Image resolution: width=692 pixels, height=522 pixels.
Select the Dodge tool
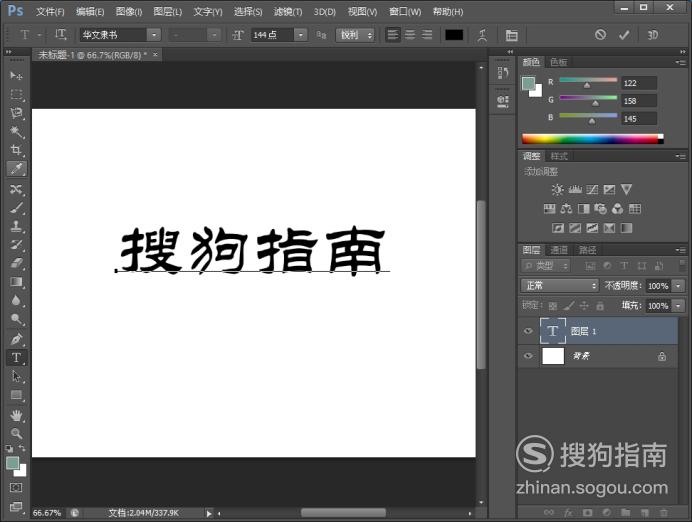coord(16,319)
